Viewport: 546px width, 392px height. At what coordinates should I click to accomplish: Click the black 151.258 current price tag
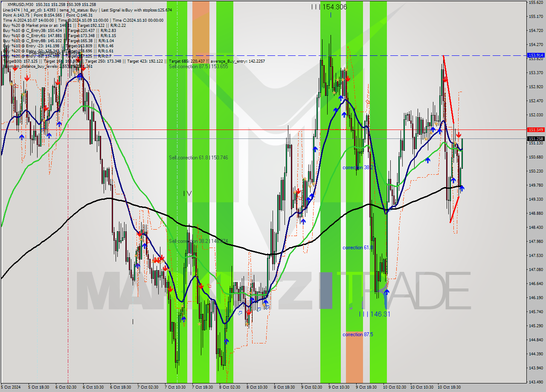pyautogui.click(x=536, y=138)
